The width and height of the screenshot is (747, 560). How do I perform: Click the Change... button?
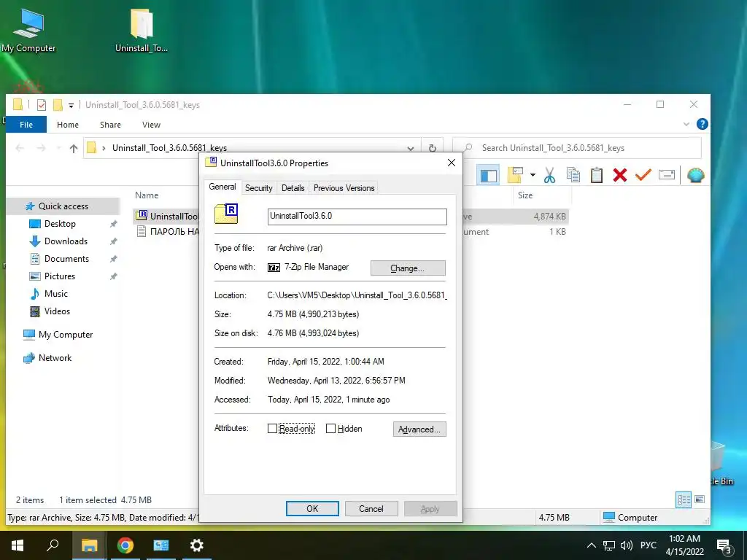pyautogui.click(x=408, y=268)
